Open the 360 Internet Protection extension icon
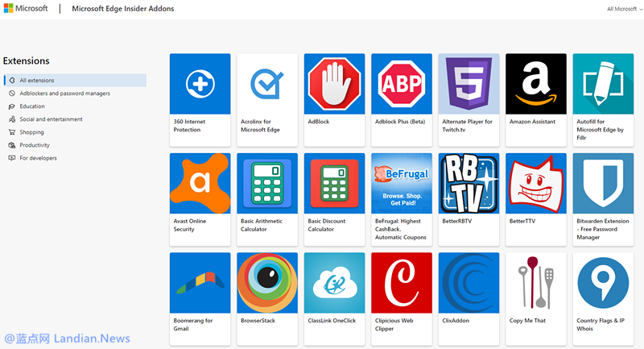The height and width of the screenshot is (349, 644). tap(200, 84)
